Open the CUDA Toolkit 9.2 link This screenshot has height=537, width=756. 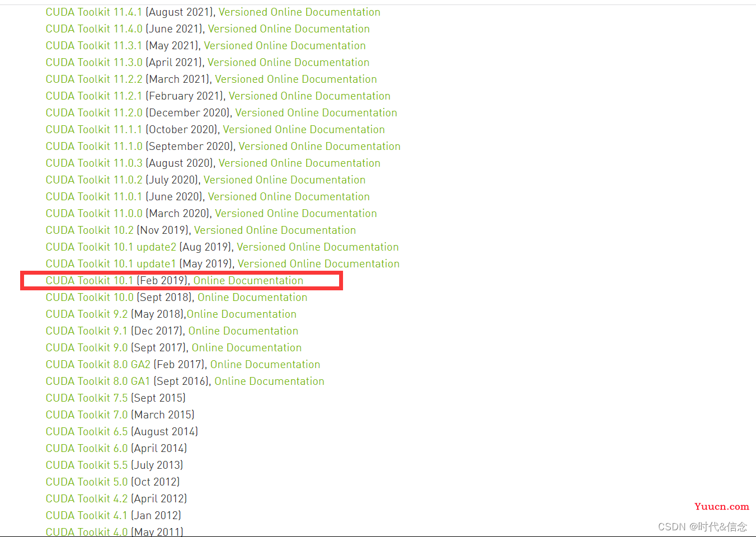pos(87,314)
